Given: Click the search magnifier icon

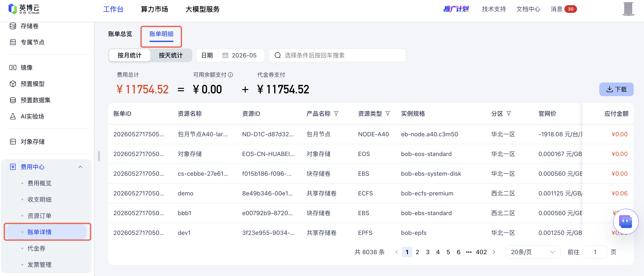Looking at the screenshot, I should pos(278,55).
